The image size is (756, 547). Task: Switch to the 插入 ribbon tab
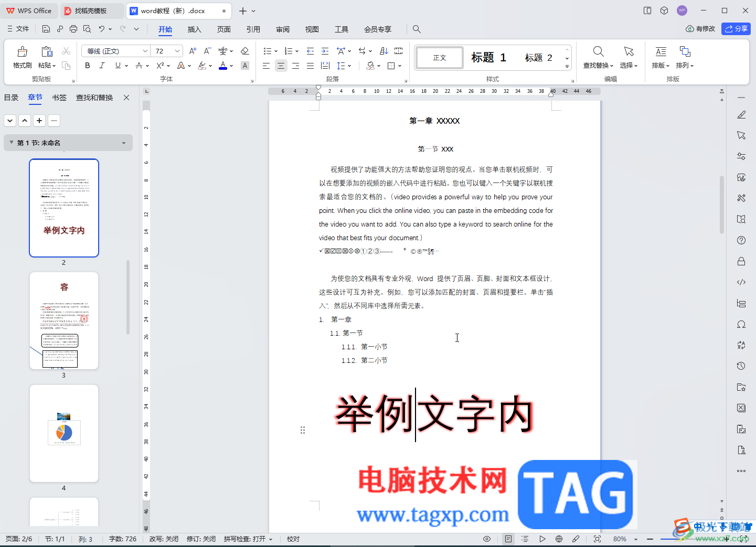pyautogui.click(x=194, y=29)
